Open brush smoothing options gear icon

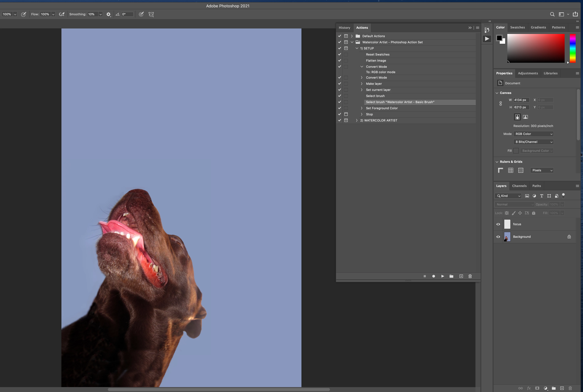108,15
